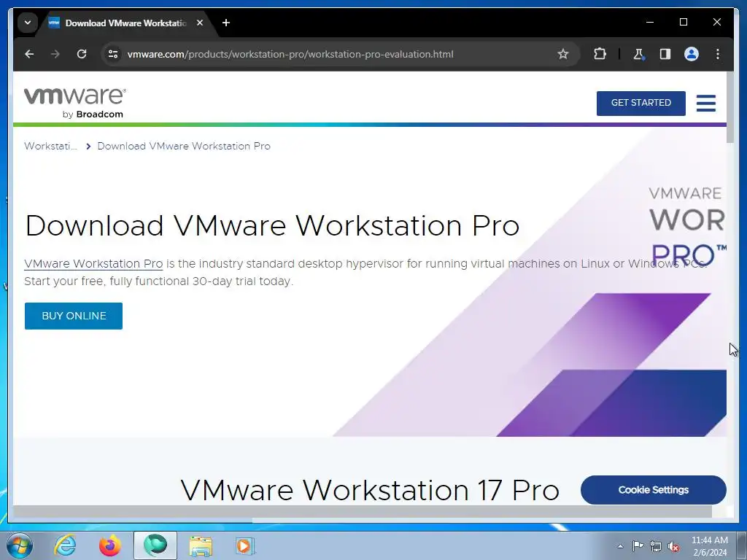This screenshot has width=747, height=560.
Task: Open Chrome three-dot menu
Action: pos(718,54)
